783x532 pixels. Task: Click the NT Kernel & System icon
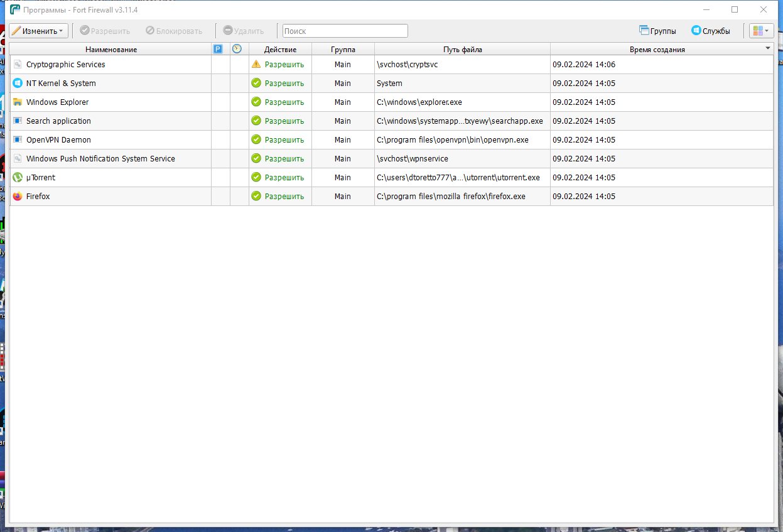(18, 84)
